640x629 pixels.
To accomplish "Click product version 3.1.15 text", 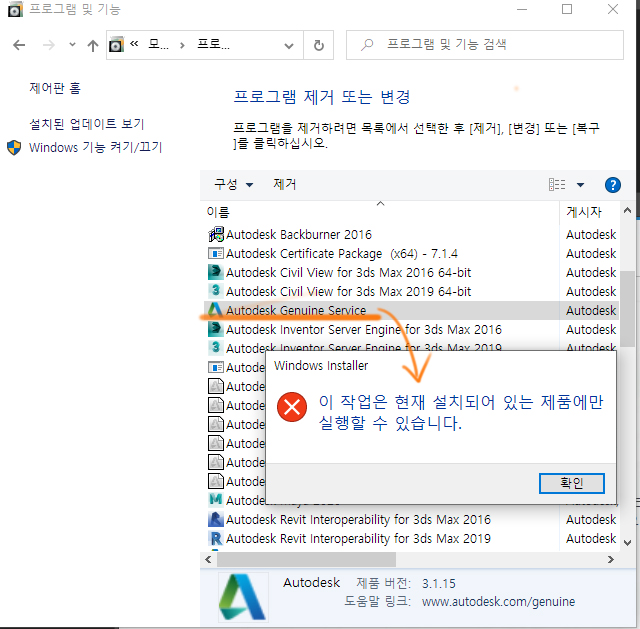I will point(439,583).
